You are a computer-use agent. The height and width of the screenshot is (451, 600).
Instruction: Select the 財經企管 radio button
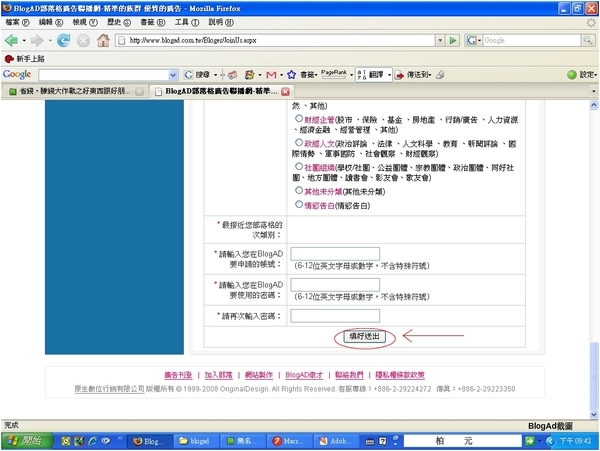coord(299,119)
